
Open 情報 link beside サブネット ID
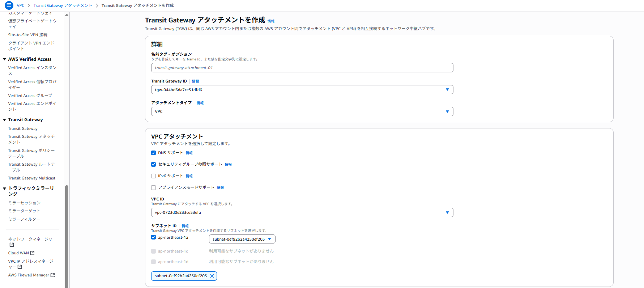185,226
